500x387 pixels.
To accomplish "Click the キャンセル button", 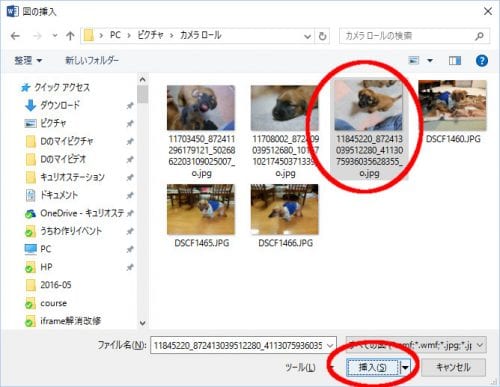I will tap(453, 367).
